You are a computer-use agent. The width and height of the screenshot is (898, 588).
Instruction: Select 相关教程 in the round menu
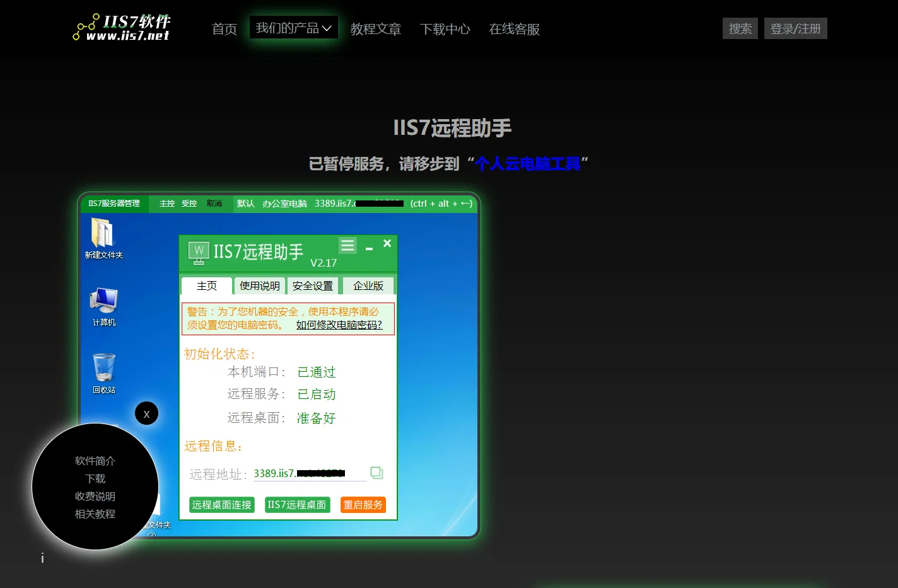click(95, 514)
